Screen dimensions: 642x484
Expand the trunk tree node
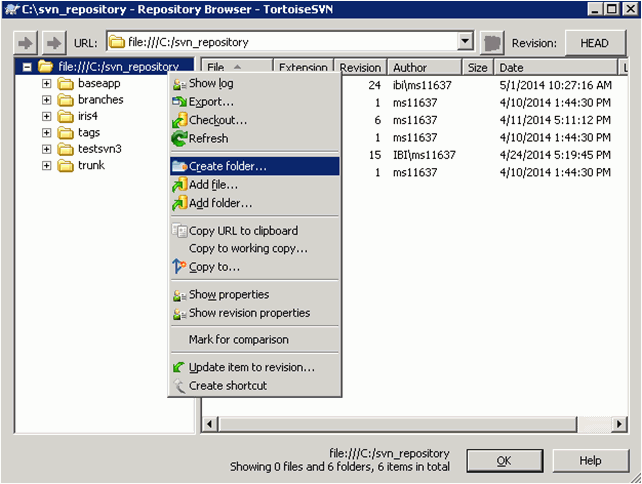coord(47,165)
